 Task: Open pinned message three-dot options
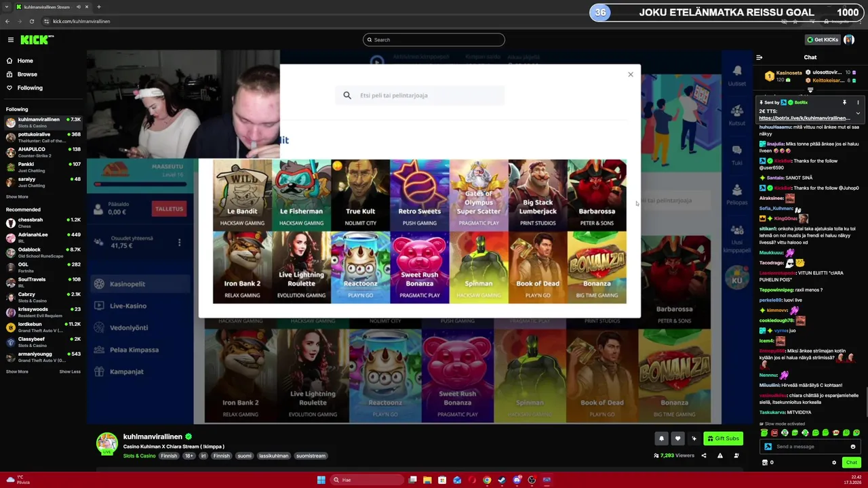(x=858, y=102)
